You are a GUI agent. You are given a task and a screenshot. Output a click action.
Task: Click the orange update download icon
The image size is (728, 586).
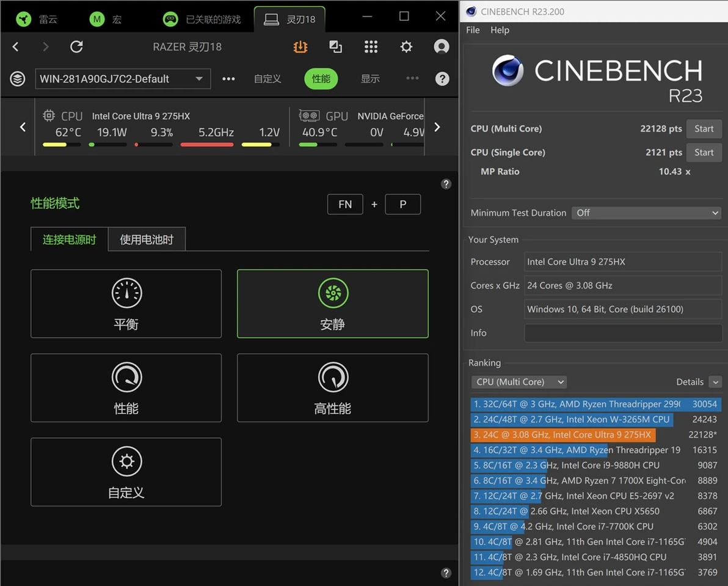[x=300, y=46]
